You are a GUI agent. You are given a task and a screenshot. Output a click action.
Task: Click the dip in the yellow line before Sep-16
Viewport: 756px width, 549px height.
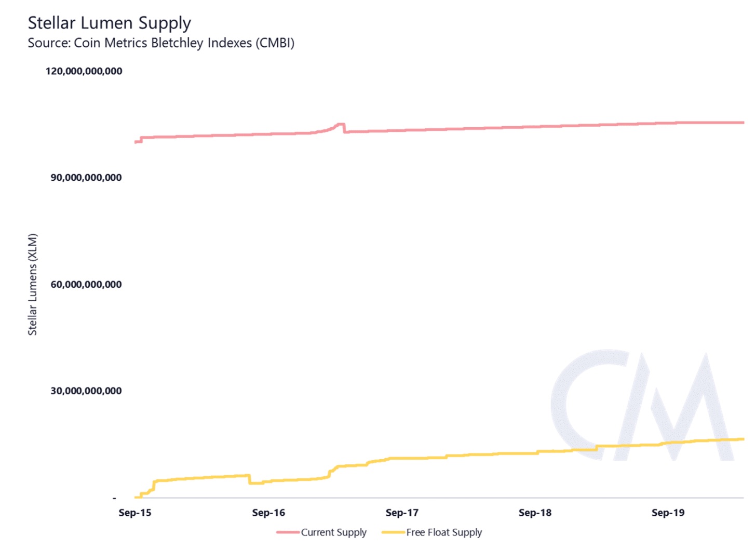[x=255, y=483]
